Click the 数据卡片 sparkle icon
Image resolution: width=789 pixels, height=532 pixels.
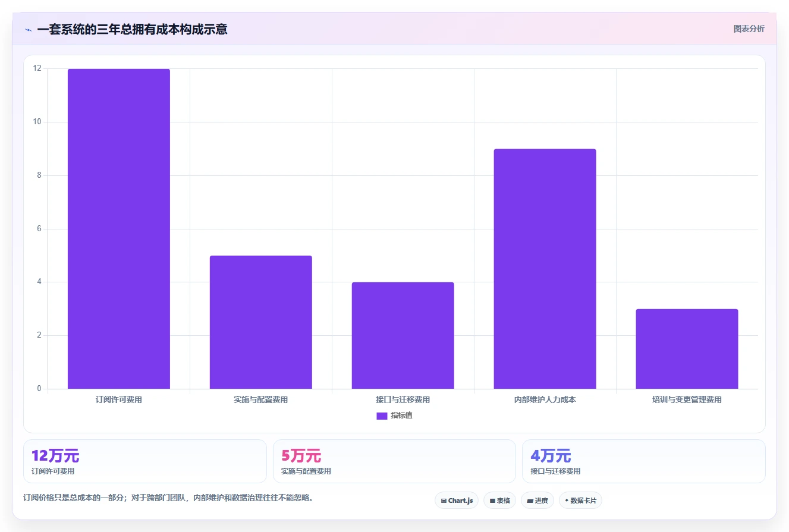(567, 501)
